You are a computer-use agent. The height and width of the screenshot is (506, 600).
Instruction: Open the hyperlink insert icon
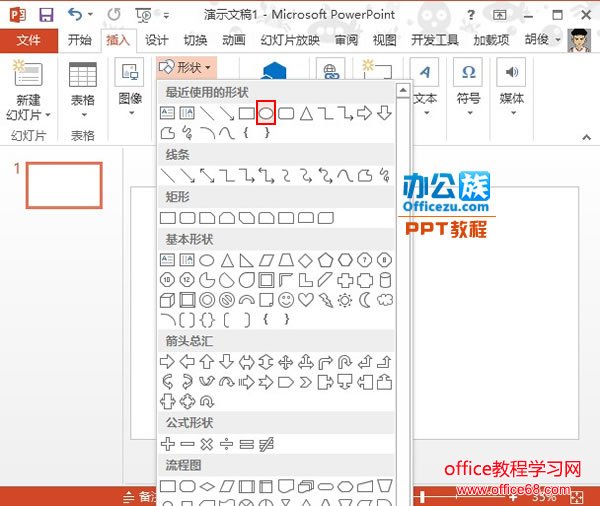click(331, 70)
